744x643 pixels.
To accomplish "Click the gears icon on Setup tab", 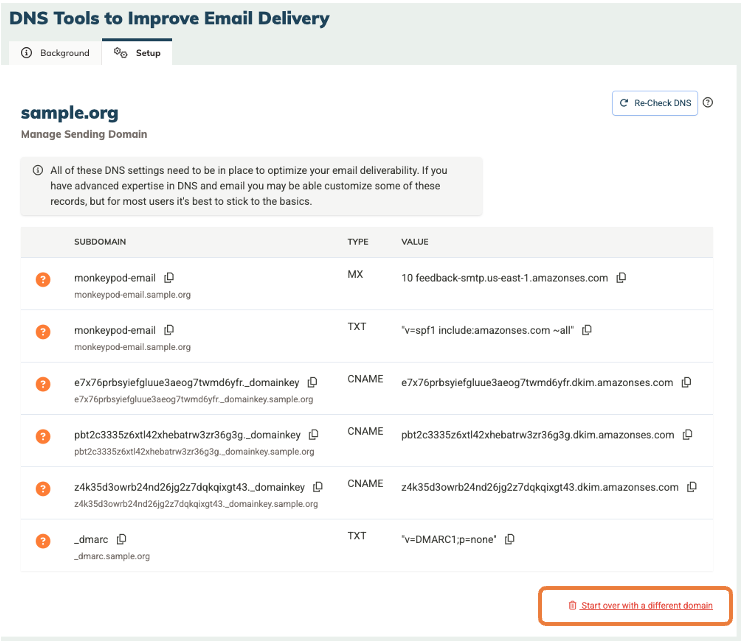I will click(121, 53).
